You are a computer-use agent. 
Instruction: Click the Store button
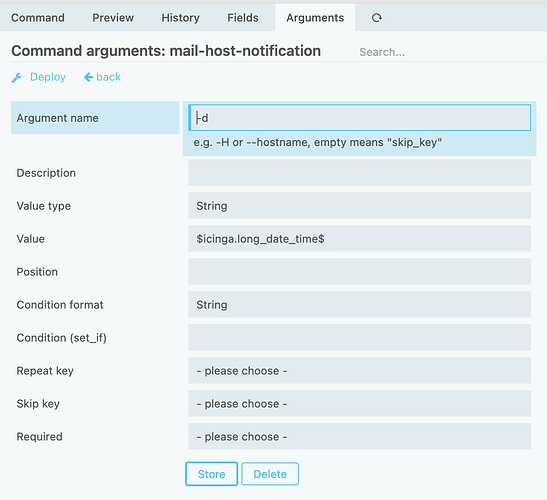pos(211,474)
